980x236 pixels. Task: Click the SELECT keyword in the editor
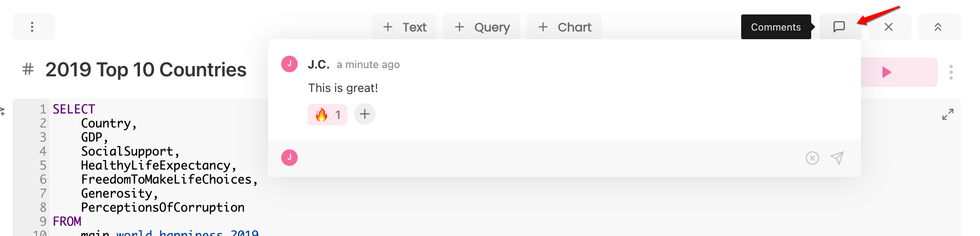tap(74, 109)
